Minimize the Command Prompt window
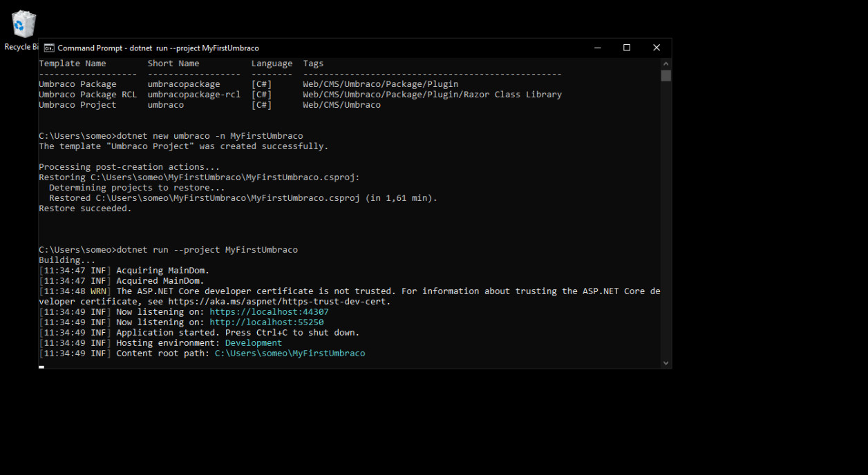 click(x=597, y=48)
